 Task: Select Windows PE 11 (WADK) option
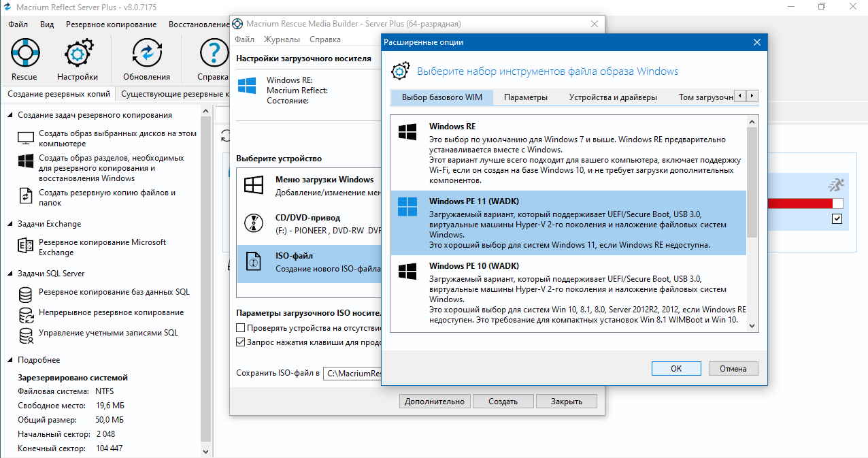click(569, 223)
